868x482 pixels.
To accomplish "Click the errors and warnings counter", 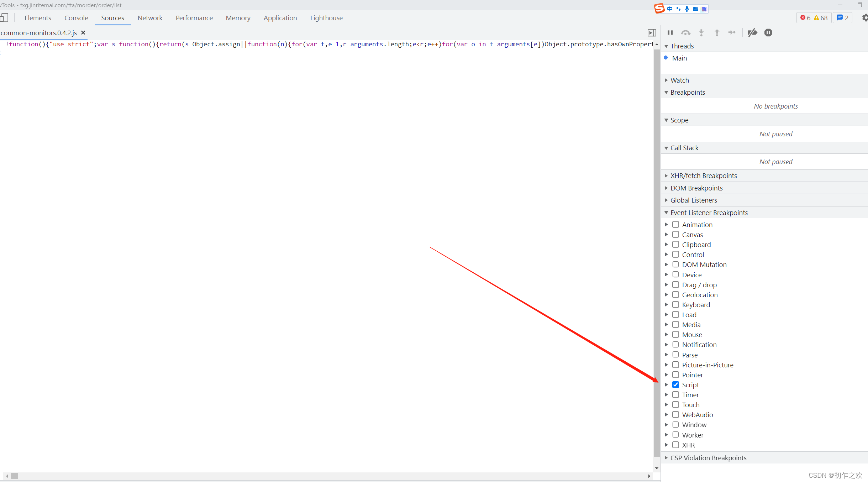I will [814, 18].
